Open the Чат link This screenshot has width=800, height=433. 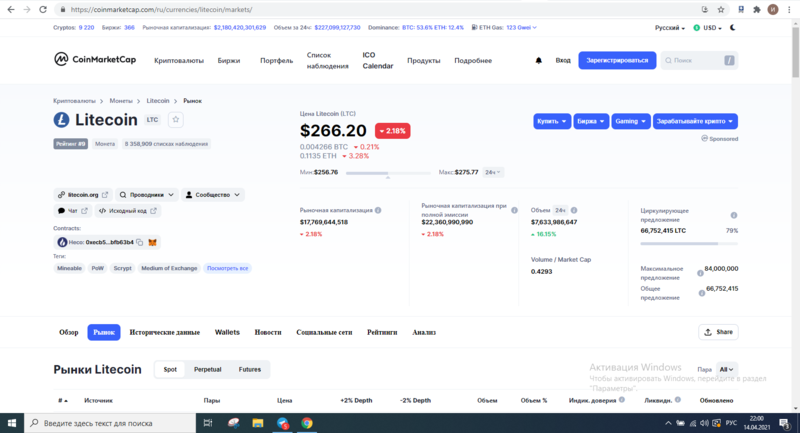(72, 211)
